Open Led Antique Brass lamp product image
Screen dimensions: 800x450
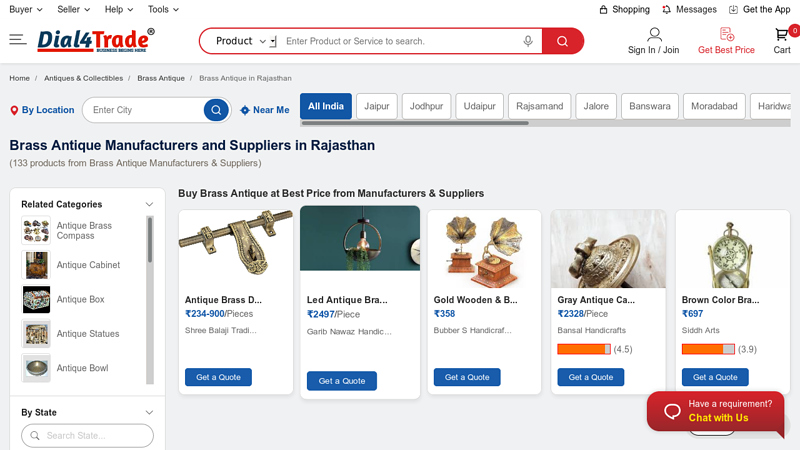pyautogui.click(x=360, y=238)
